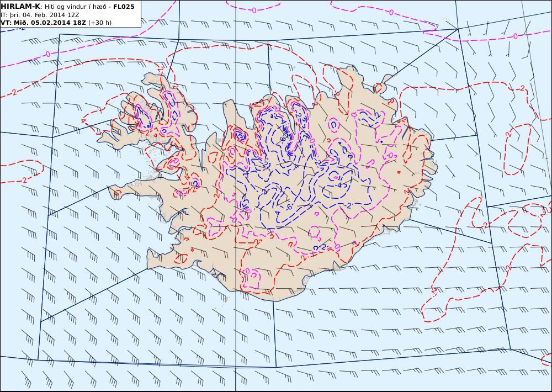Click the HIRLAM-K model name in title box

click(20, 7)
